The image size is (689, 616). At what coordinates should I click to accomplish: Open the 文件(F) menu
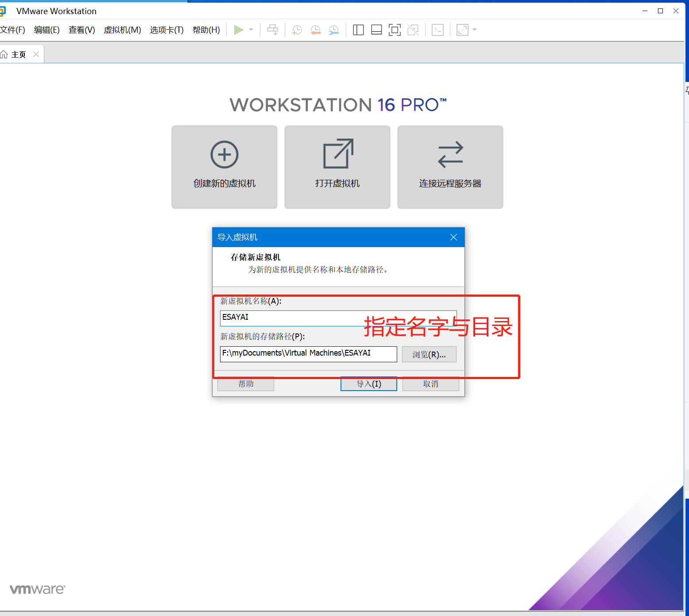tap(12, 30)
